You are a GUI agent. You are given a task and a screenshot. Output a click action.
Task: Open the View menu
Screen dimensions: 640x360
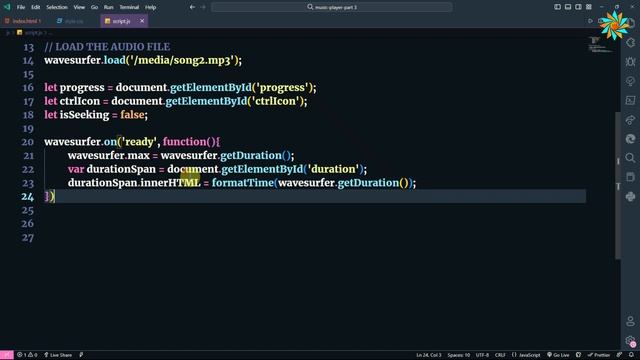[79, 7]
